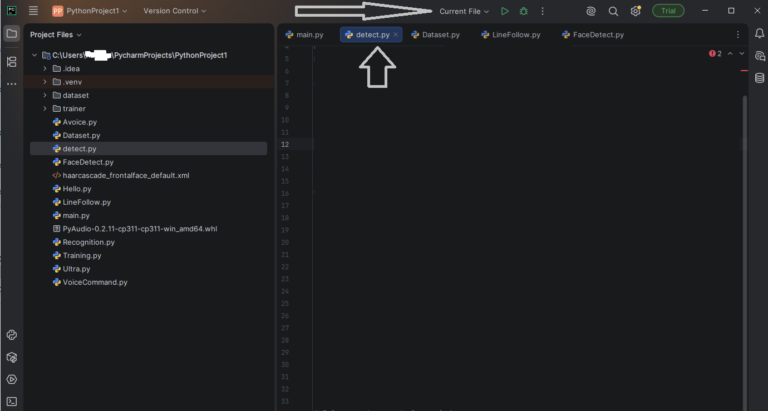This screenshot has height=411, width=768.
Task: Expand the .idea folder
Action: (45, 69)
